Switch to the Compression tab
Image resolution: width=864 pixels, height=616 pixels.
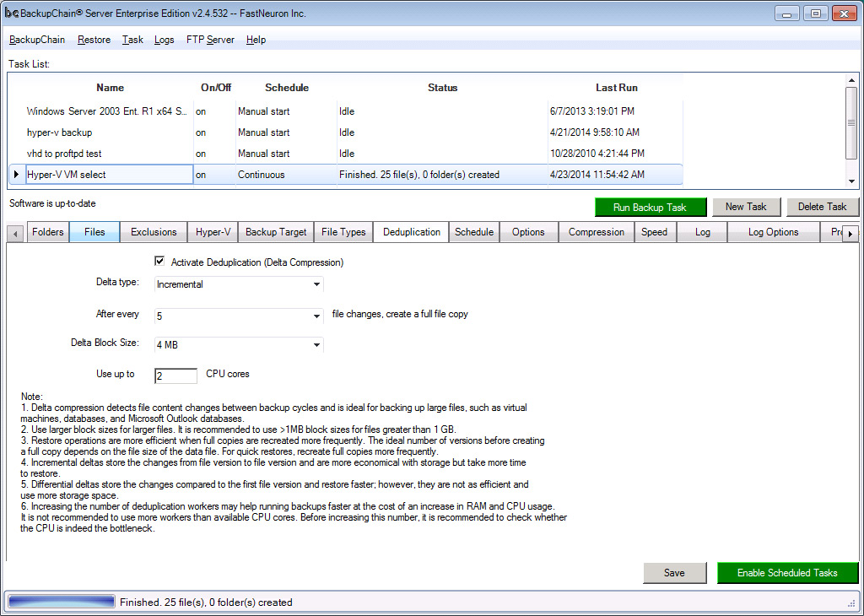[597, 232]
